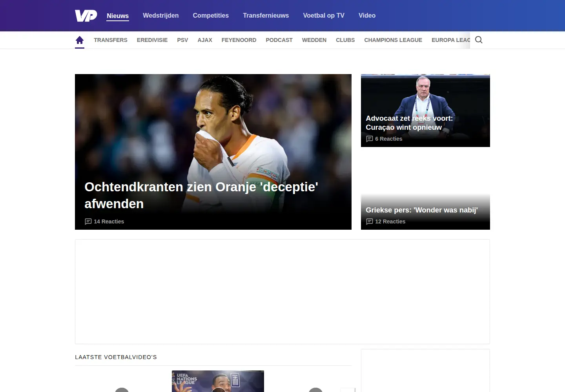The image size is (565, 392).
Task: Select the AJAX category
Action: [x=205, y=40]
